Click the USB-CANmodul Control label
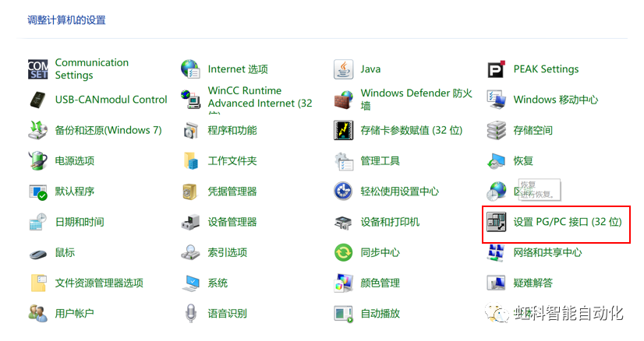 coord(111,100)
